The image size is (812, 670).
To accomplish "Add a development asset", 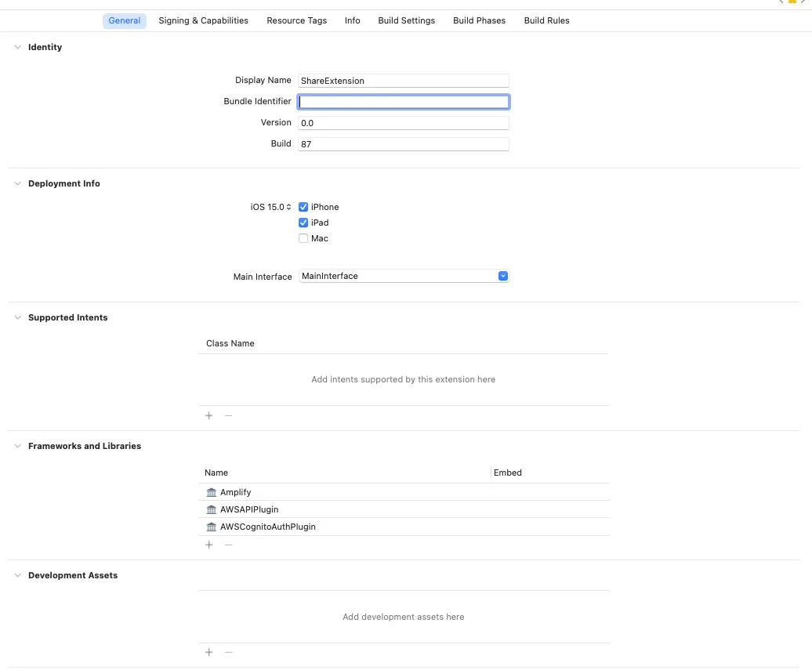I will 209,652.
